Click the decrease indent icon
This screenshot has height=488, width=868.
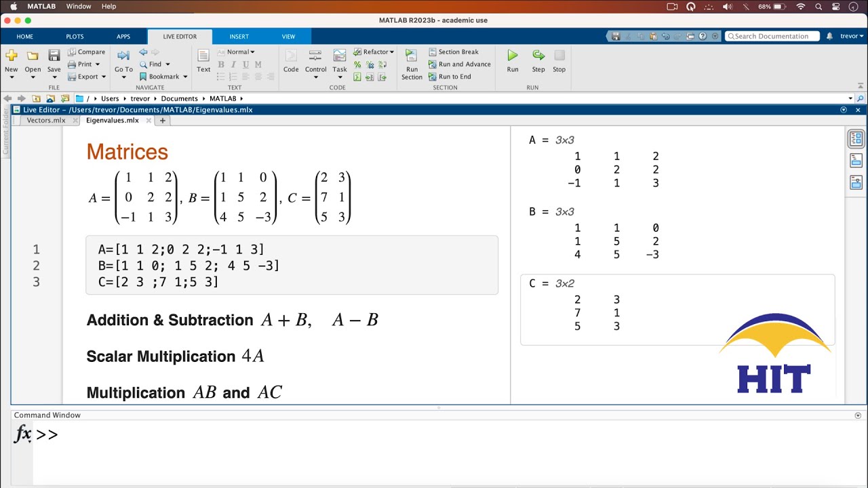point(382,77)
